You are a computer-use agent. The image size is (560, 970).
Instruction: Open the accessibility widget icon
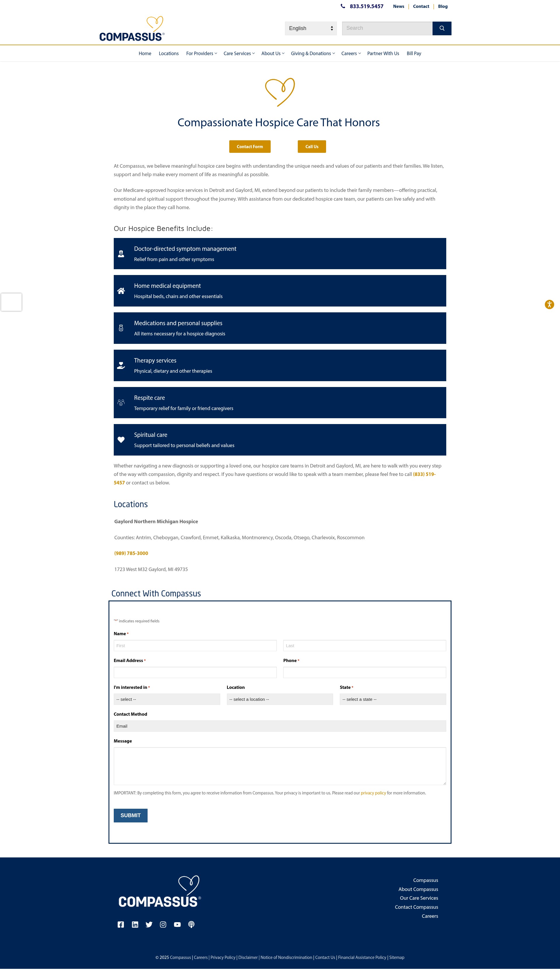[x=549, y=304]
